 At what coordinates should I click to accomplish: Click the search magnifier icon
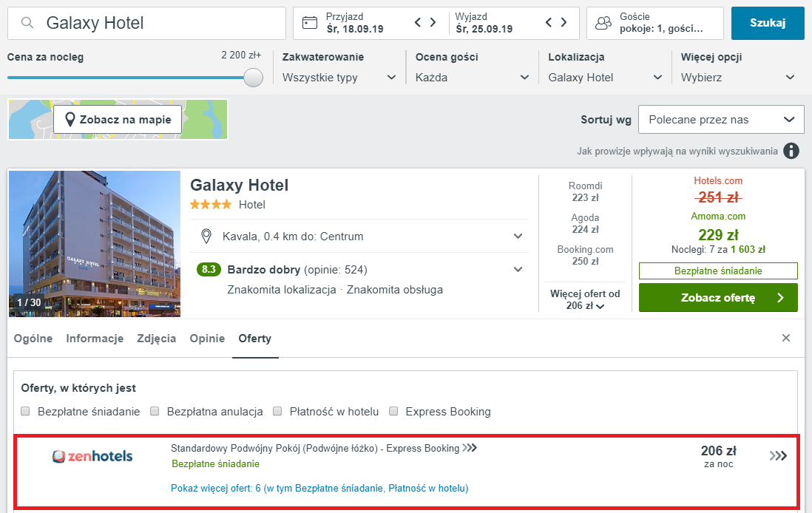tap(27, 23)
